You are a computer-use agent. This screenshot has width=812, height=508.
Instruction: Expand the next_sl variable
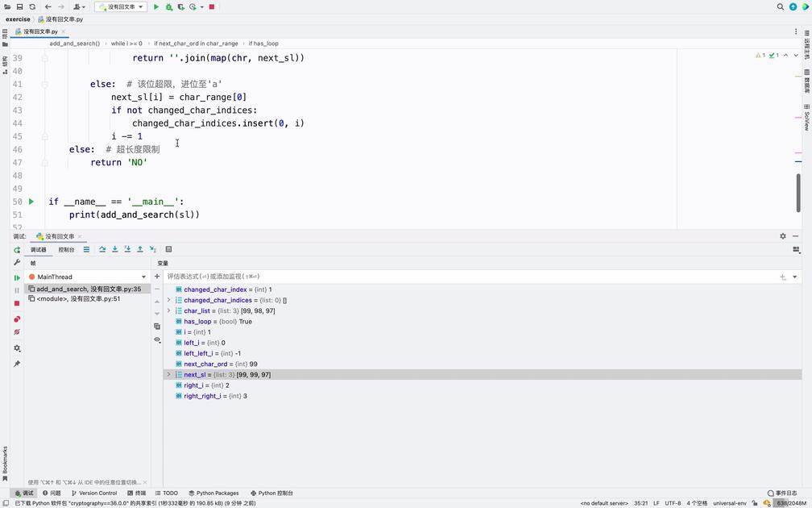[x=169, y=374]
